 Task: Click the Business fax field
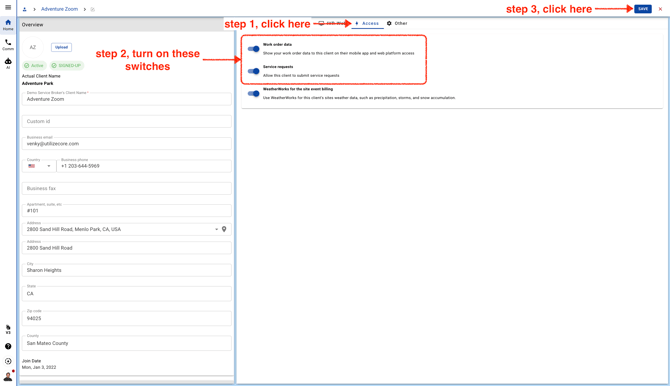(126, 189)
